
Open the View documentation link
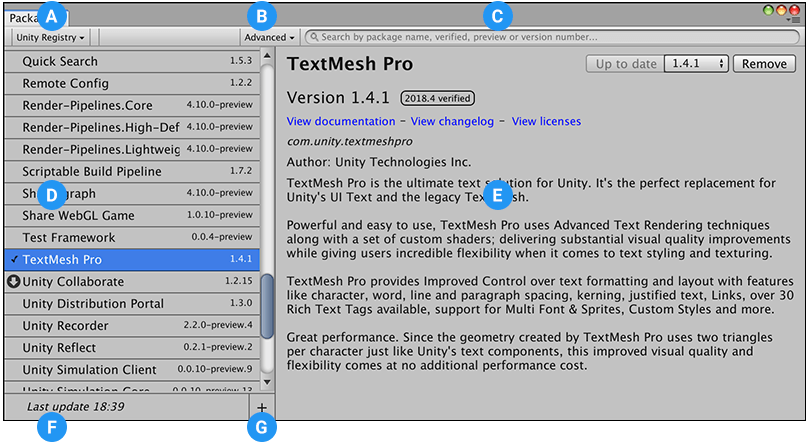pyautogui.click(x=340, y=121)
